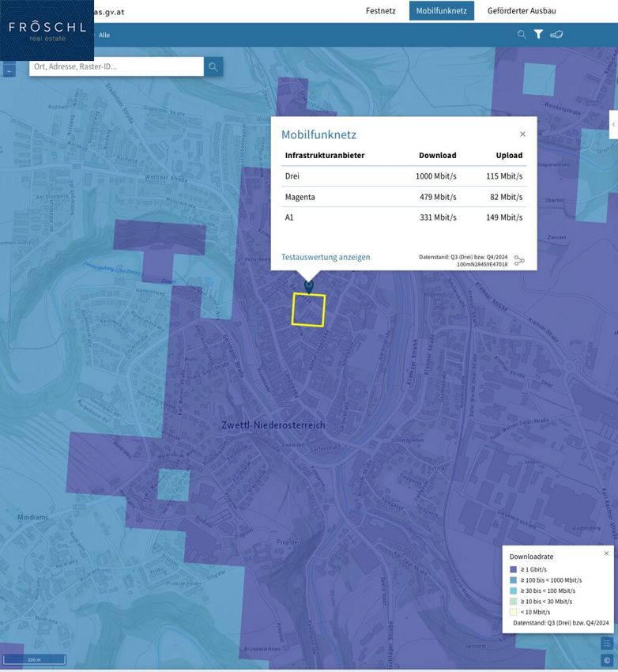Toggle the legend list icon at bottom right
The image size is (618, 672).
pos(607,644)
